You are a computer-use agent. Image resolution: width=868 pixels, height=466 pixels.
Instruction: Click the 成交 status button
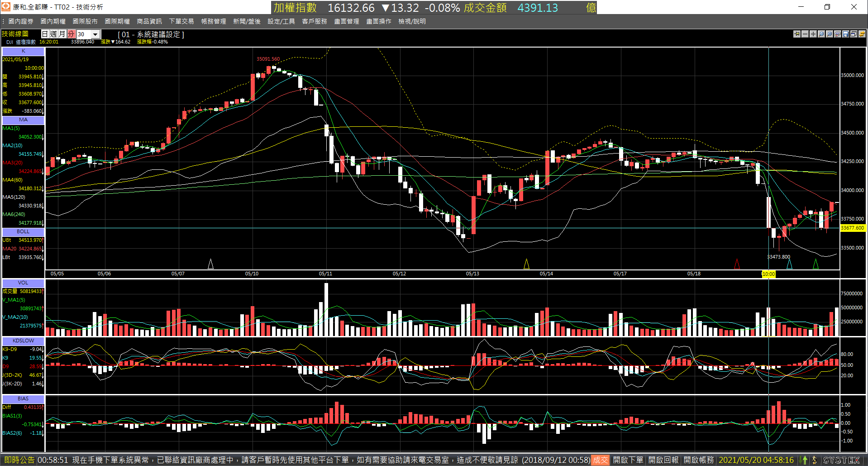coord(601,460)
